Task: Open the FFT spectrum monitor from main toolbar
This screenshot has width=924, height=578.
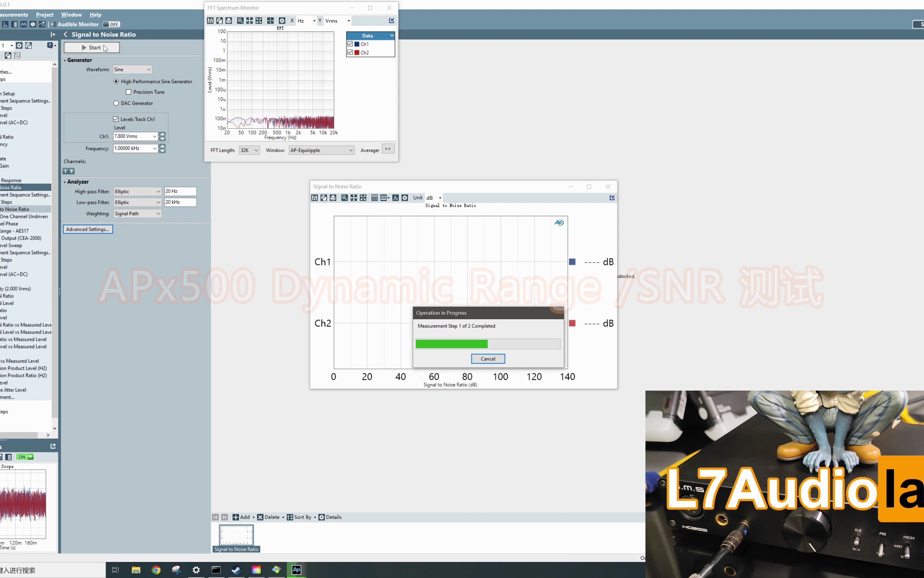Action: tap(5, 24)
